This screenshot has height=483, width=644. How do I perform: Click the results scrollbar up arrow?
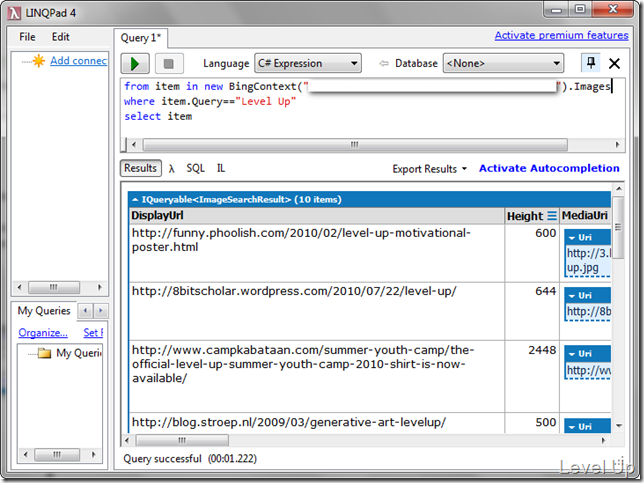[619, 189]
